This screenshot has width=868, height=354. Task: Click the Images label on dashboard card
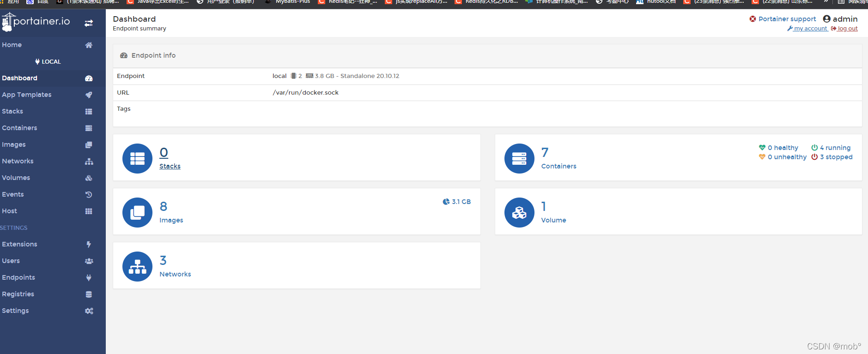click(171, 220)
